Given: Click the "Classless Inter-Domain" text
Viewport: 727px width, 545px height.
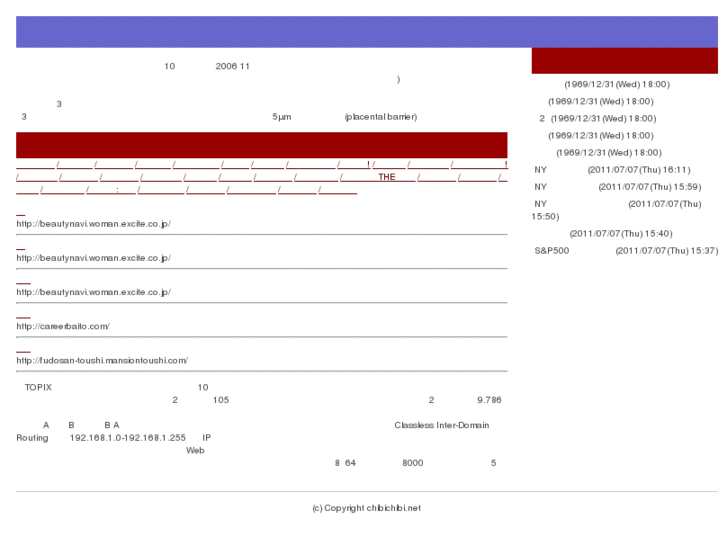Looking at the screenshot, I should coord(441,425).
